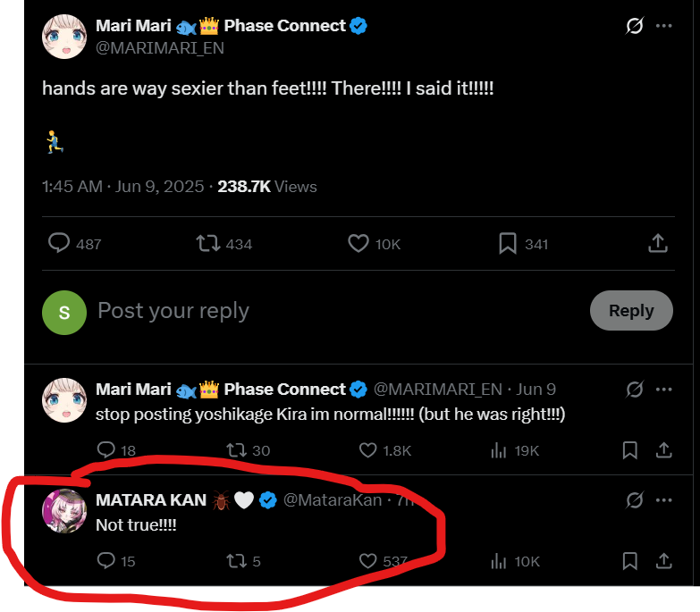
Task: Like the main post with 10K likes
Action: point(358,243)
